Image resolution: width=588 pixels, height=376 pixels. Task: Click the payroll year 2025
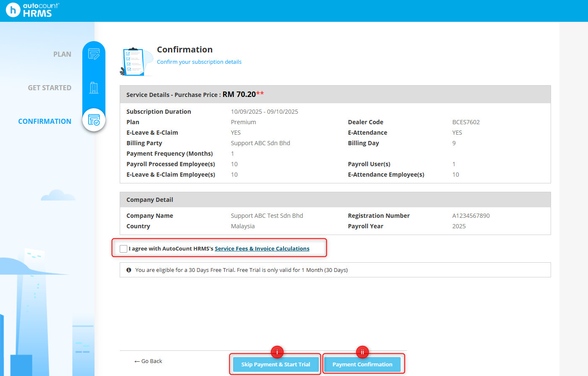459,226
